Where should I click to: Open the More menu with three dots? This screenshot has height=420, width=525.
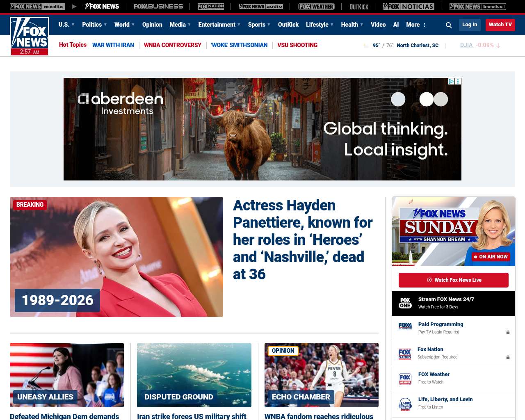point(416,25)
